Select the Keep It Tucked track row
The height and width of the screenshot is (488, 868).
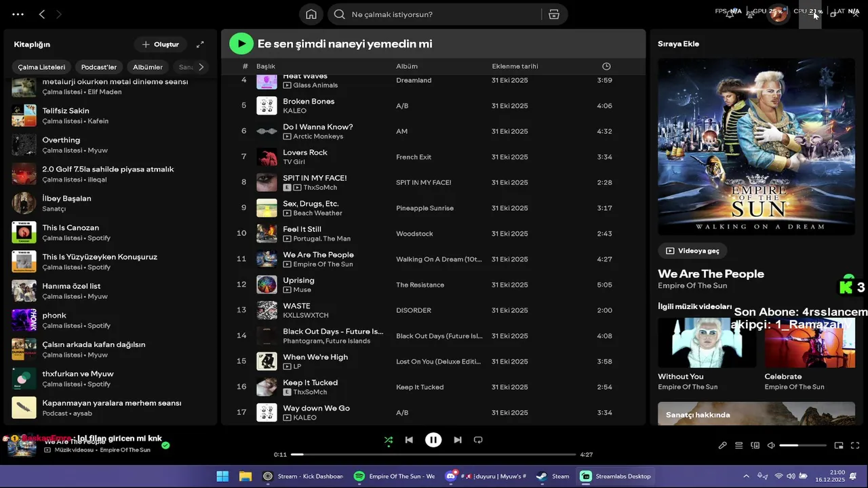[x=433, y=387]
